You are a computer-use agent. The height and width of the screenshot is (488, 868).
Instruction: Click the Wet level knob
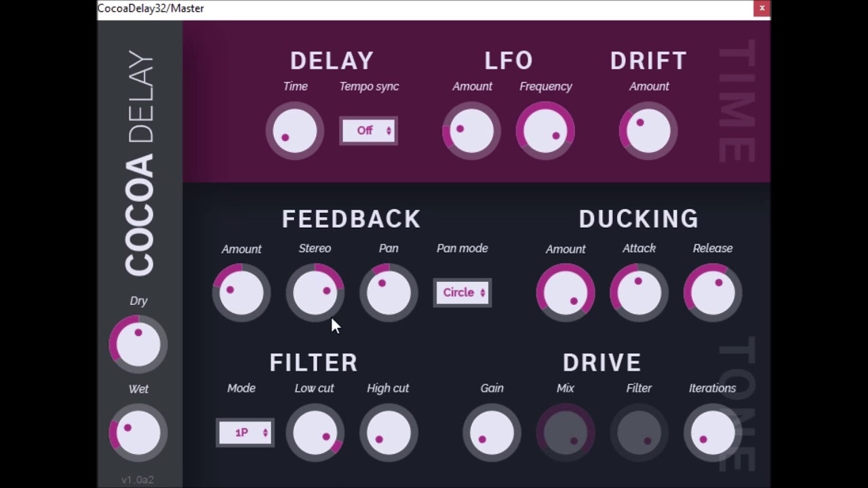[138, 432]
